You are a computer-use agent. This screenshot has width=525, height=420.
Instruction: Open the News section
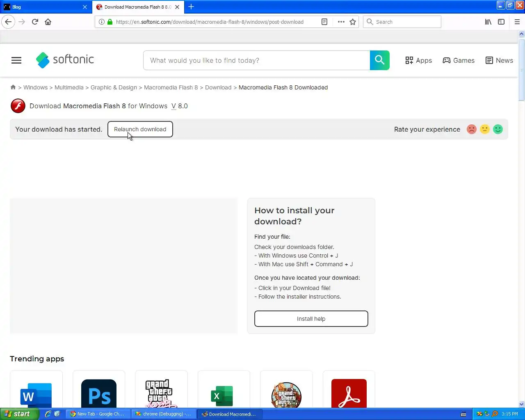coord(499,60)
